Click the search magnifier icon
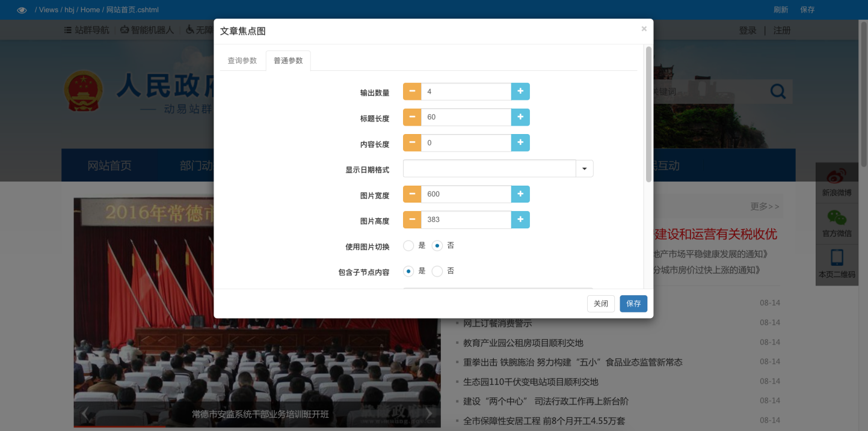The image size is (868, 431). 778,91
